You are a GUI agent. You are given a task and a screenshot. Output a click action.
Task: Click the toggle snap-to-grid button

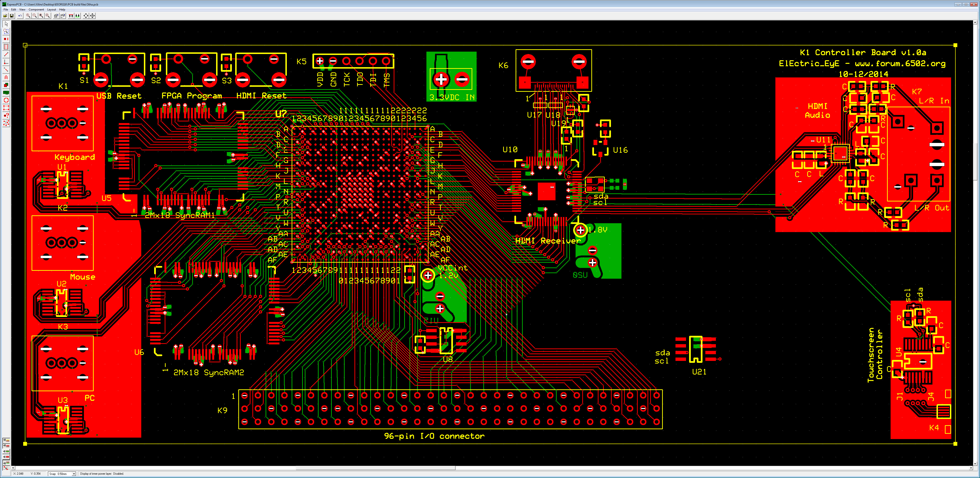pos(6,468)
